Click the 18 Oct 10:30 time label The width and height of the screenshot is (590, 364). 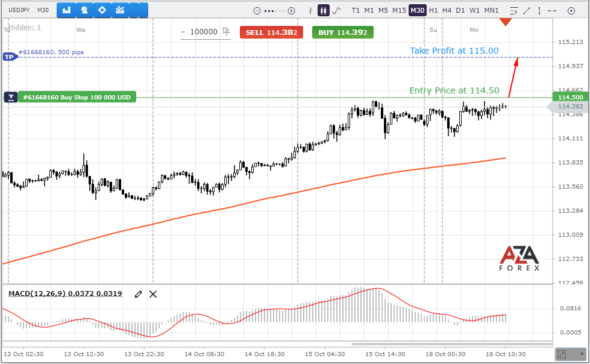pos(506,354)
